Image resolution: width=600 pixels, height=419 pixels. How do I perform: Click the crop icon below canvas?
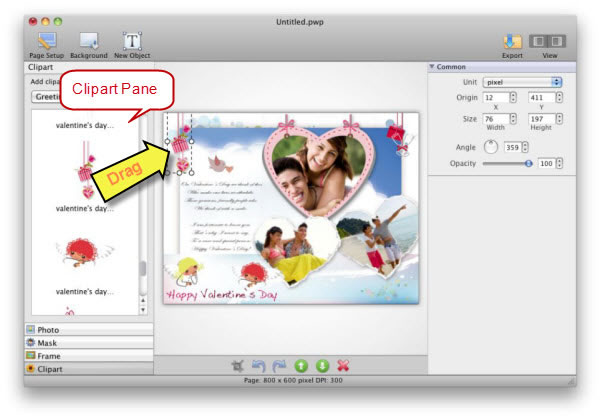point(238,366)
